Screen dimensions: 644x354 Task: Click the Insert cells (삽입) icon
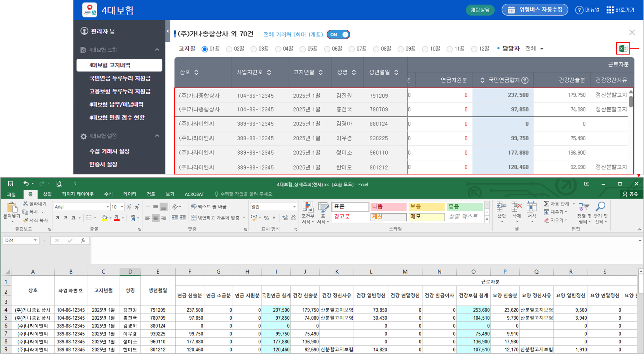tap(501, 207)
